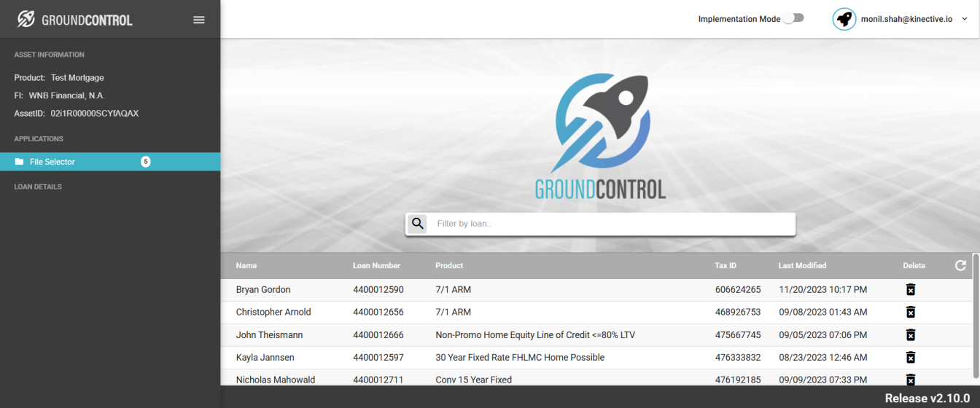Delete the John Theismann loan row
980x408 pixels.
[910, 335]
